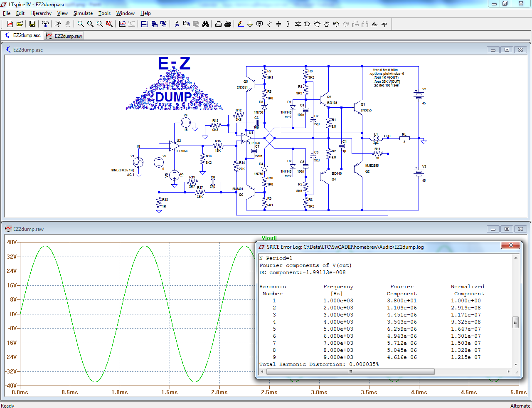This screenshot has height=408, width=532.
Task: Click the Open file folder icon
Action: (x=20, y=24)
